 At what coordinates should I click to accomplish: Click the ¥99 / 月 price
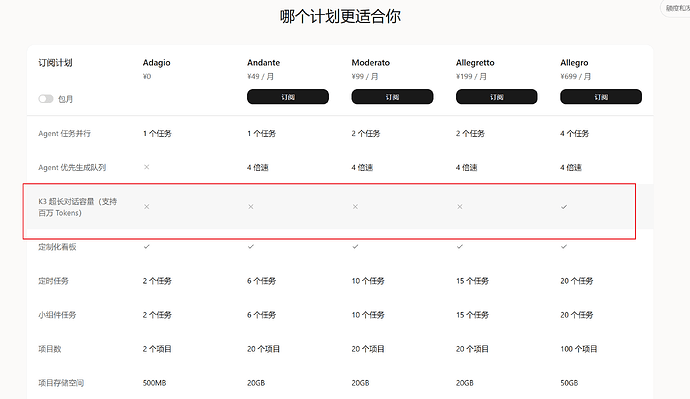[365, 77]
